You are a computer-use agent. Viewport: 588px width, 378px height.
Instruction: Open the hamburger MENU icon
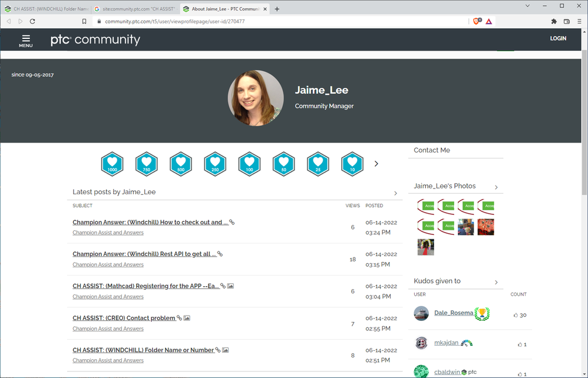[x=25, y=39]
